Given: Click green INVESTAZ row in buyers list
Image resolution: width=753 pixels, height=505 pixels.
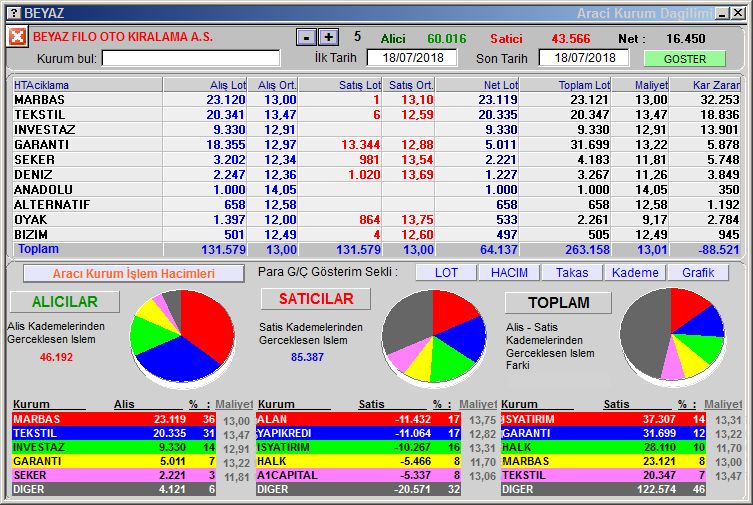Looking at the screenshot, I should pos(114,447).
